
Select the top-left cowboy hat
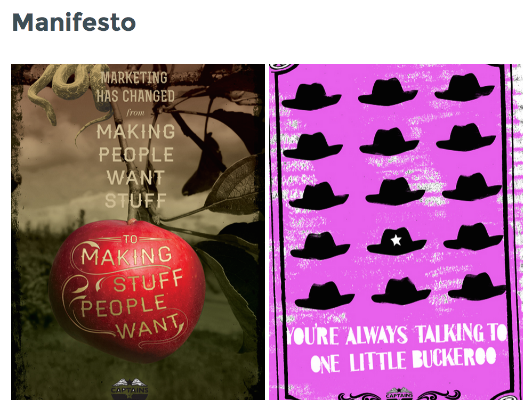click(x=311, y=96)
